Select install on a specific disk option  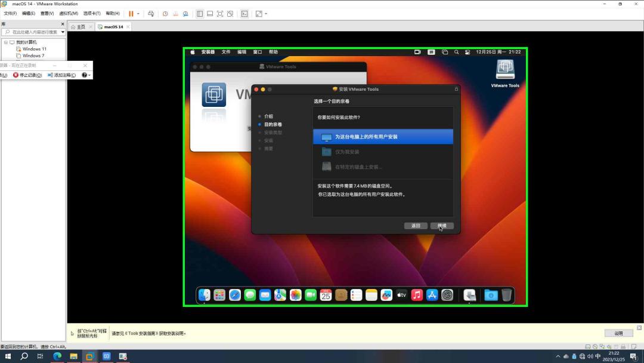click(383, 167)
